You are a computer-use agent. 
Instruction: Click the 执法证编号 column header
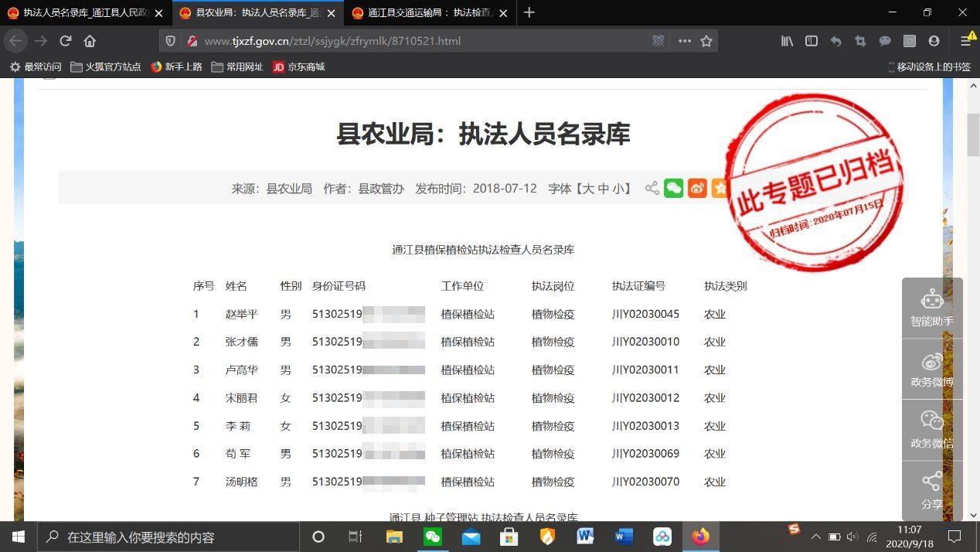(x=638, y=286)
